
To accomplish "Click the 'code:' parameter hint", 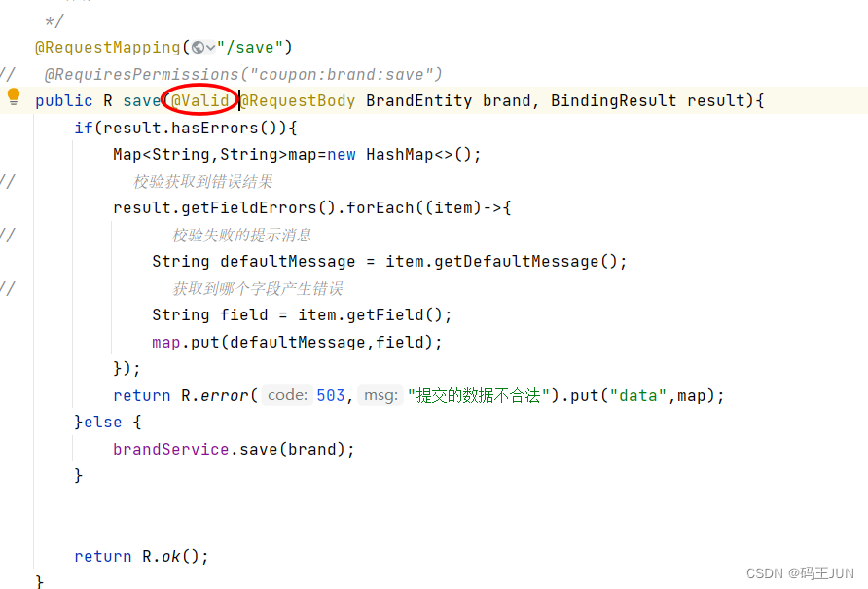I will coord(287,395).
